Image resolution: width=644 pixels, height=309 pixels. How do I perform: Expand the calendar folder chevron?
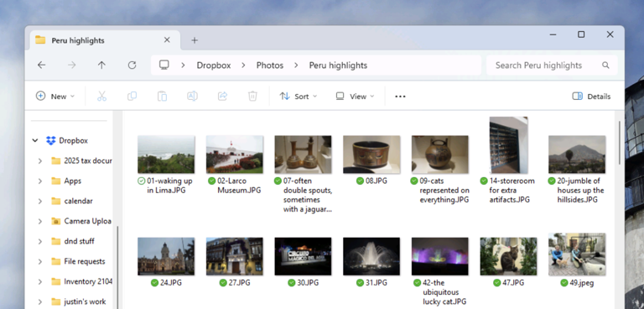point(40,202)
